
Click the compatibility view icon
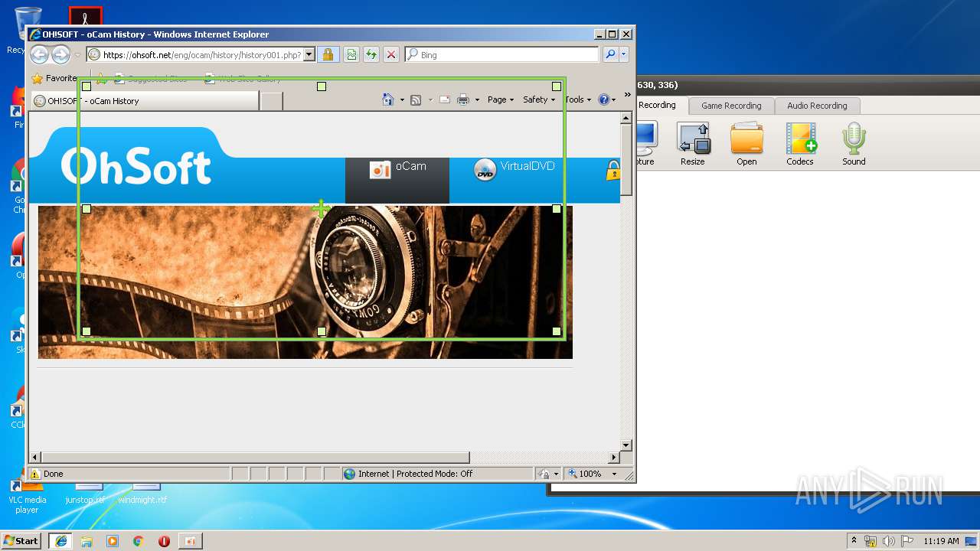351,54
